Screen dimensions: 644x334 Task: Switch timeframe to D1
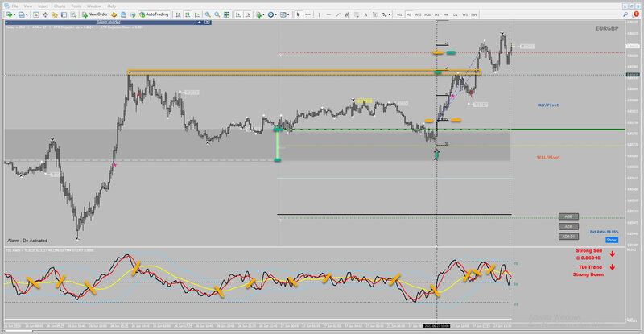456,14
